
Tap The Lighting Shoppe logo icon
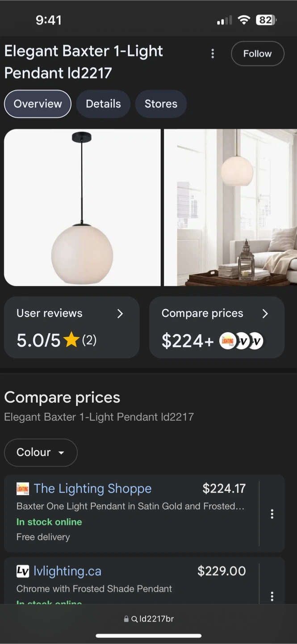point(22,489)
